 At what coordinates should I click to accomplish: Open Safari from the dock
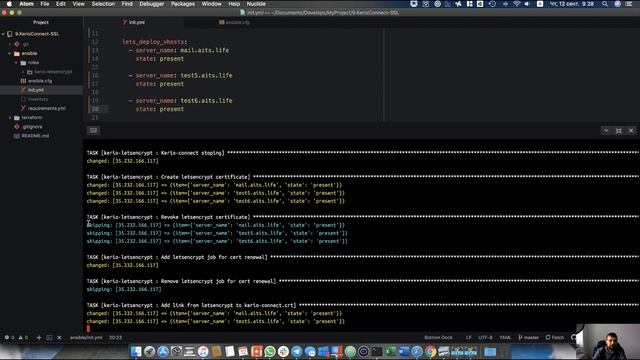tap(417, 351)
